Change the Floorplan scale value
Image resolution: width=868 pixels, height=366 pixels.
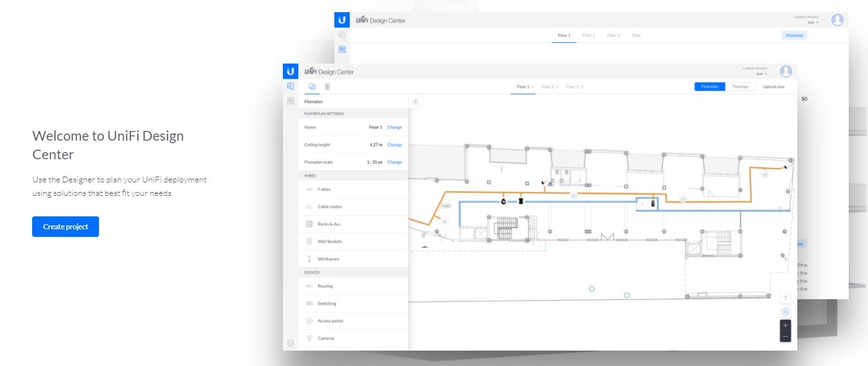click(x=394, y=162)
